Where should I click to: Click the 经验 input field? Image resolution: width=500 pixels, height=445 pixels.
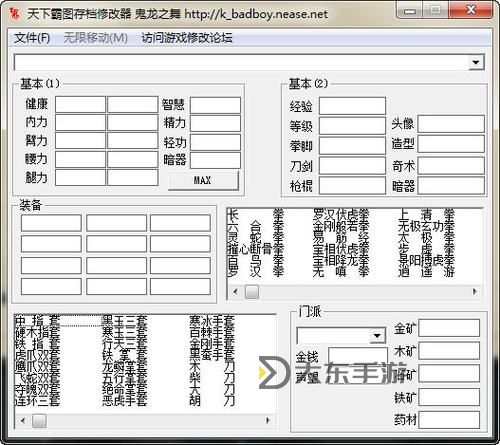coord(352,106)
